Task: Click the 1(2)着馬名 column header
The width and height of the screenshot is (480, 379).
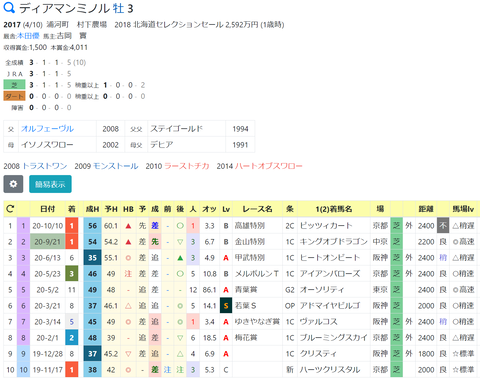Action: point(334,209)
